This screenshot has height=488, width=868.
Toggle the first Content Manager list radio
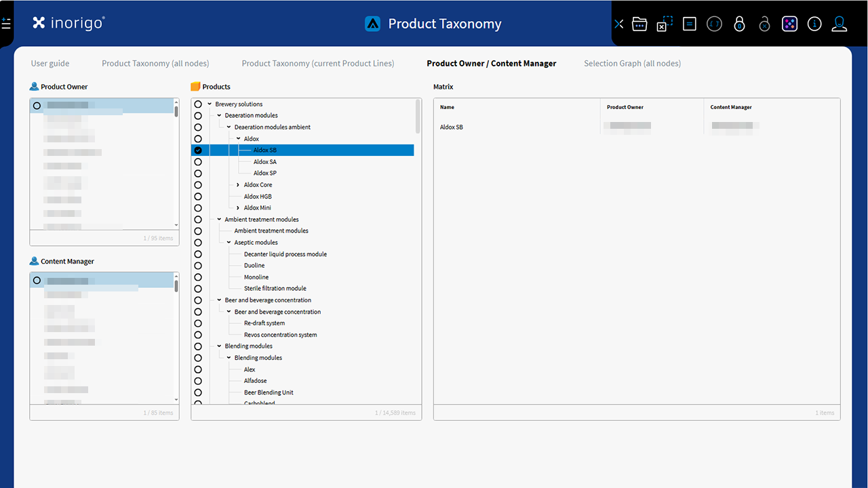tap(37, 280)
